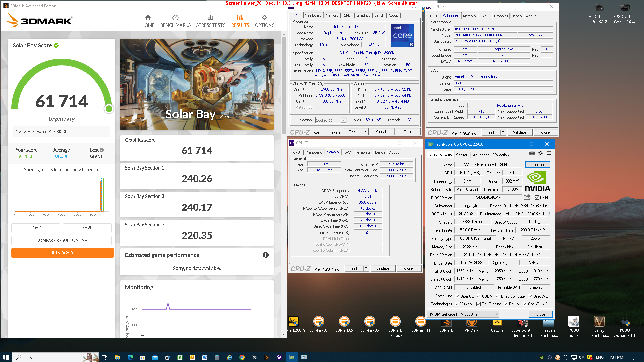Open the Socket #1 selection dropdown in CPU-Z
The image size is (644, 362).
(331, 120)
